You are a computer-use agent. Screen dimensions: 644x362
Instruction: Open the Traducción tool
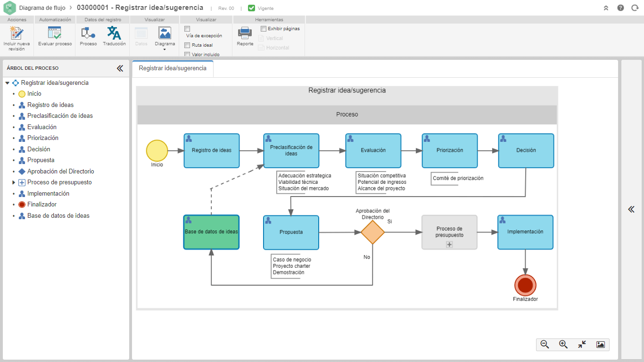tap(114, 33)
